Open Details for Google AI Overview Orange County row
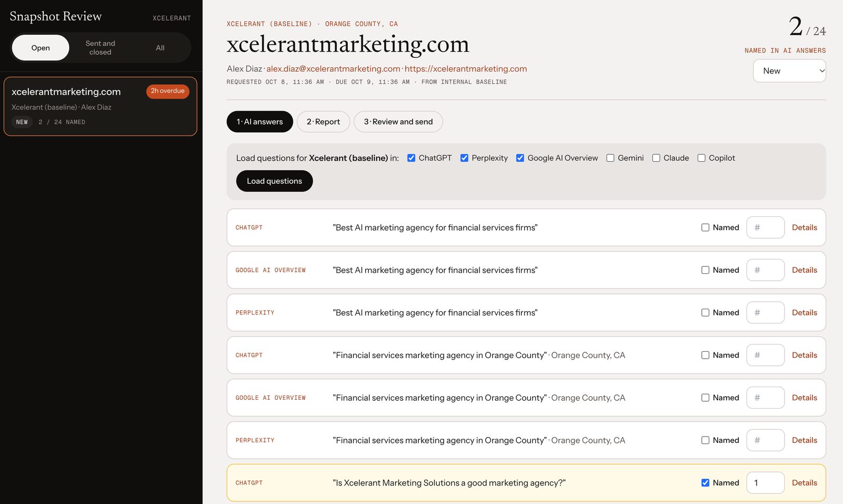 [805, 398]
